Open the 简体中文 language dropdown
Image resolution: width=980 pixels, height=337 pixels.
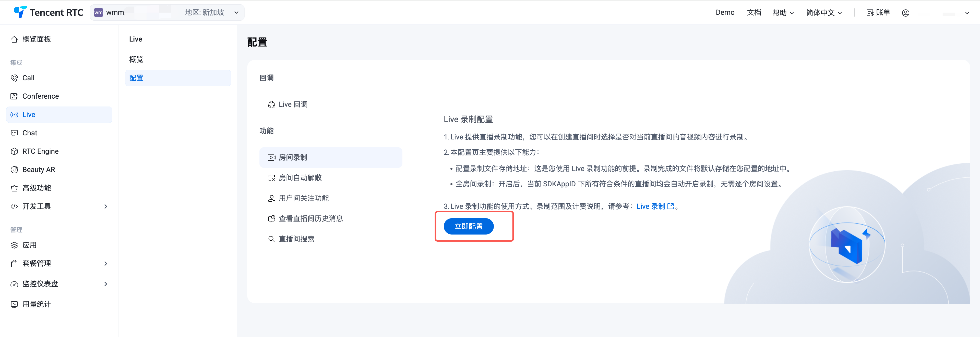[824, 13]
